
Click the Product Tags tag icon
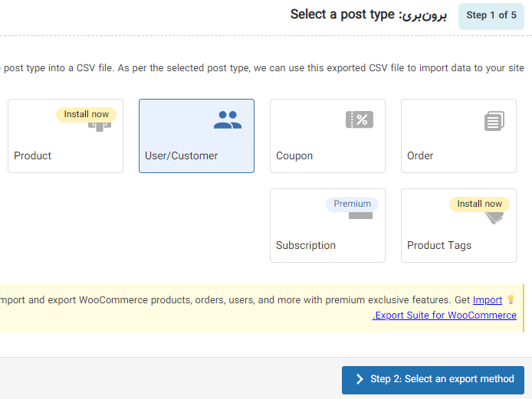(x=494, y=217)
